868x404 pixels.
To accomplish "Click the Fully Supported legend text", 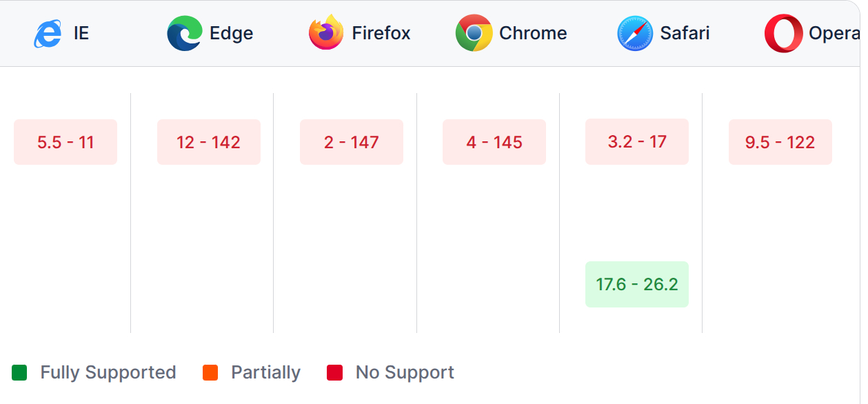I will 108,373.
